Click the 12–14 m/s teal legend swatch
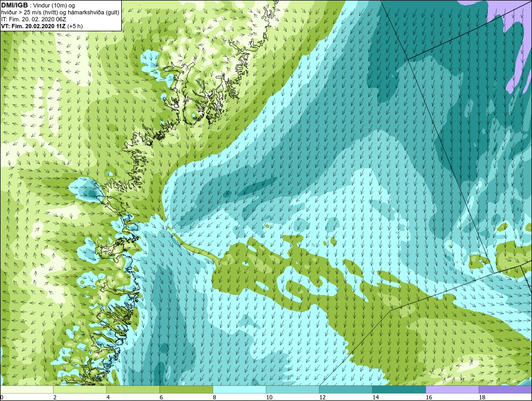532x401 pixels. pyautogui.click(x=346, y=389)
